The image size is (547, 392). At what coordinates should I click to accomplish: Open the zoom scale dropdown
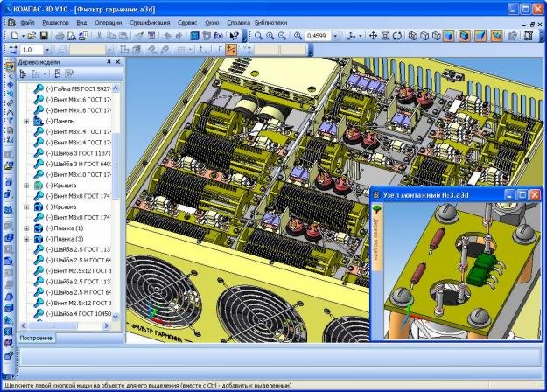pyautogui.click(x=335, y=36)
